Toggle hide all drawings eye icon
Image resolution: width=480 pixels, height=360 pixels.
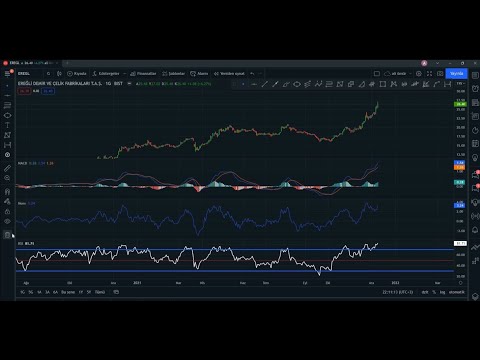click(x=7, y=221)
